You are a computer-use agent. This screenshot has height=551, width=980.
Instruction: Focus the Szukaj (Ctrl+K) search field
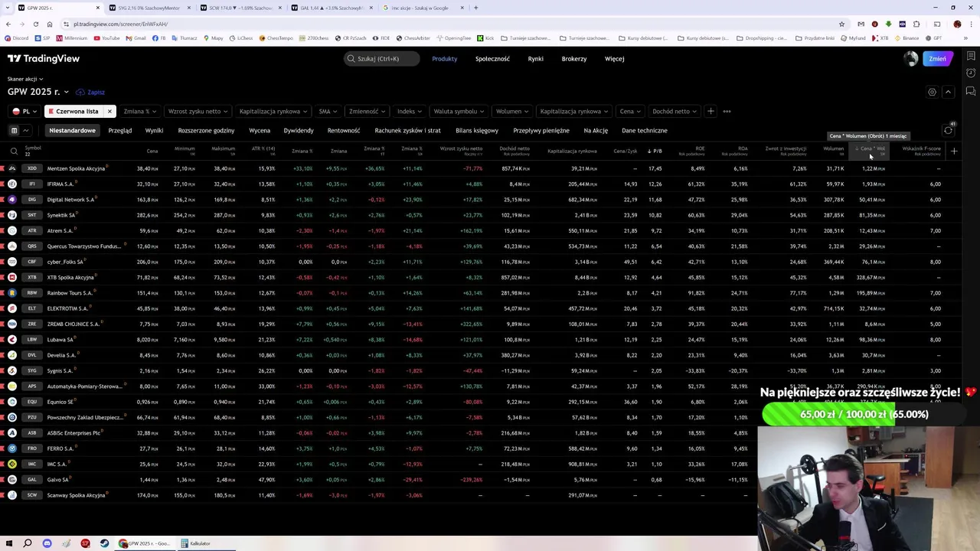[x=381, y=58]
